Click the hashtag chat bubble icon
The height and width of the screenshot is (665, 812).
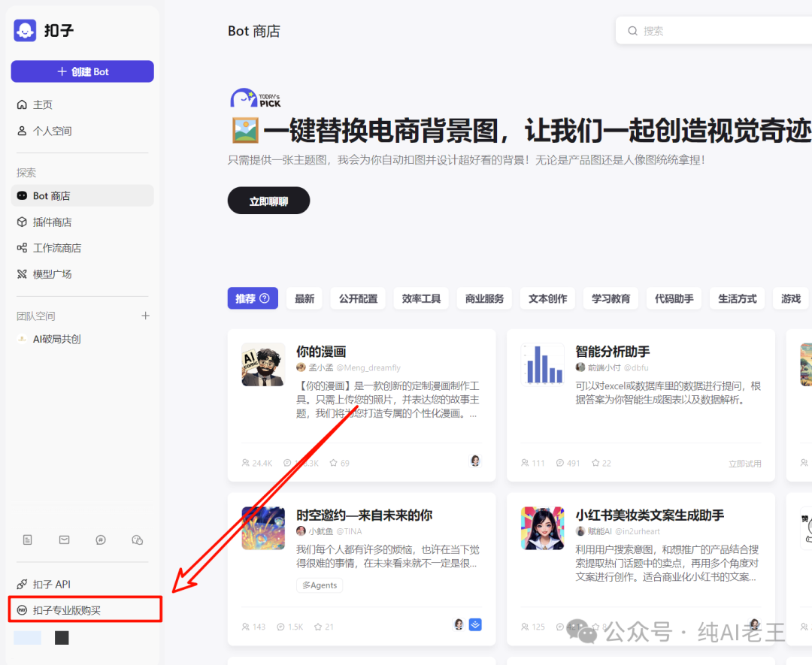coord(101,540)
